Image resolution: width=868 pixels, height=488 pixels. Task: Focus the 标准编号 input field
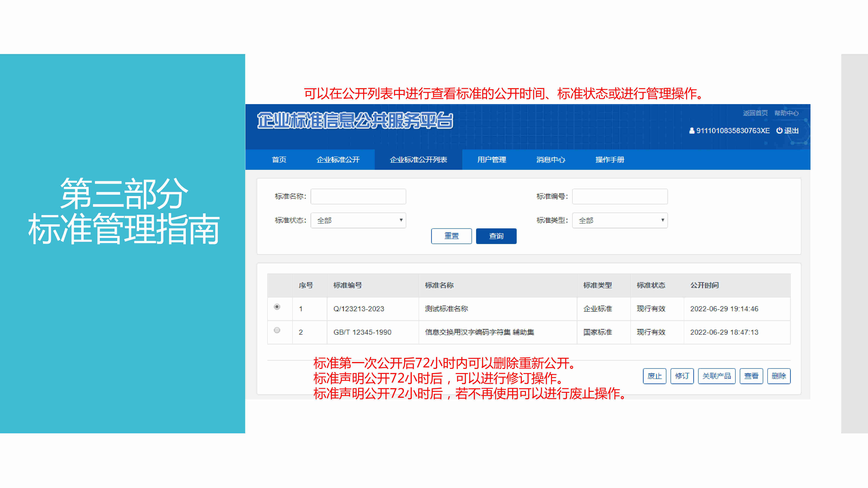(620, 196)
